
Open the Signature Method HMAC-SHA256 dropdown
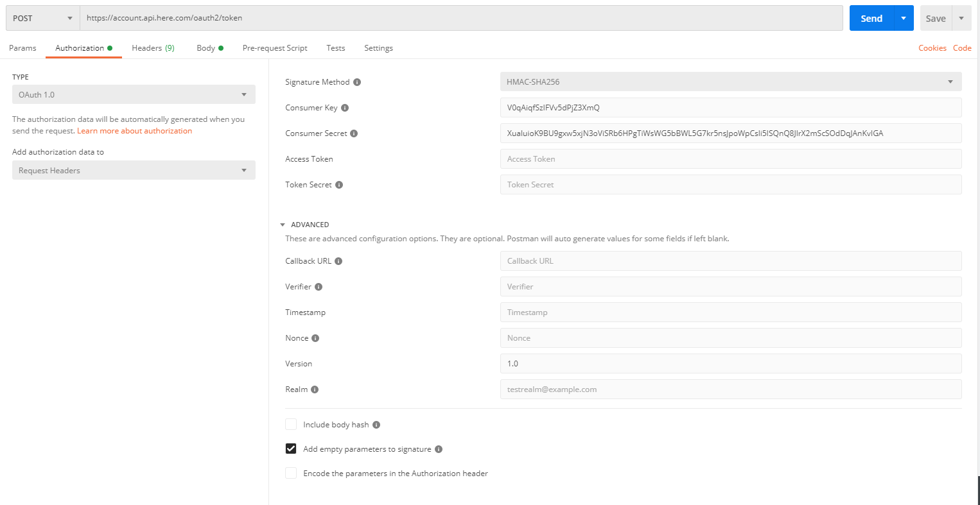pyautogui.click(x=730, y=81)
